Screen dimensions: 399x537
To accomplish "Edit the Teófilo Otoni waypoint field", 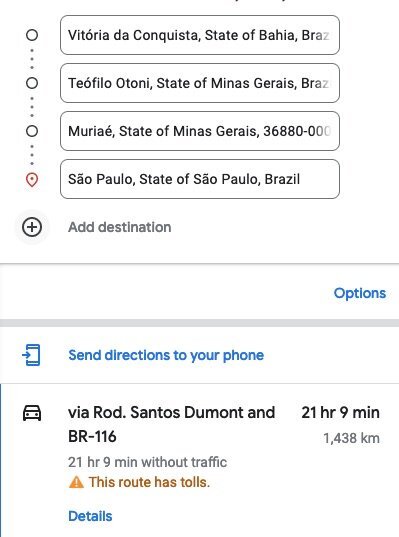I will tap(200, 83).
